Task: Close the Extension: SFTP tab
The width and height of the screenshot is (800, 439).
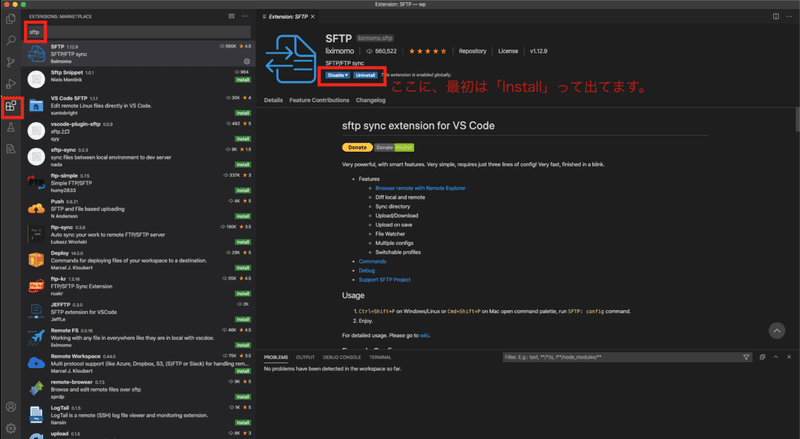Action: point(313,16)
